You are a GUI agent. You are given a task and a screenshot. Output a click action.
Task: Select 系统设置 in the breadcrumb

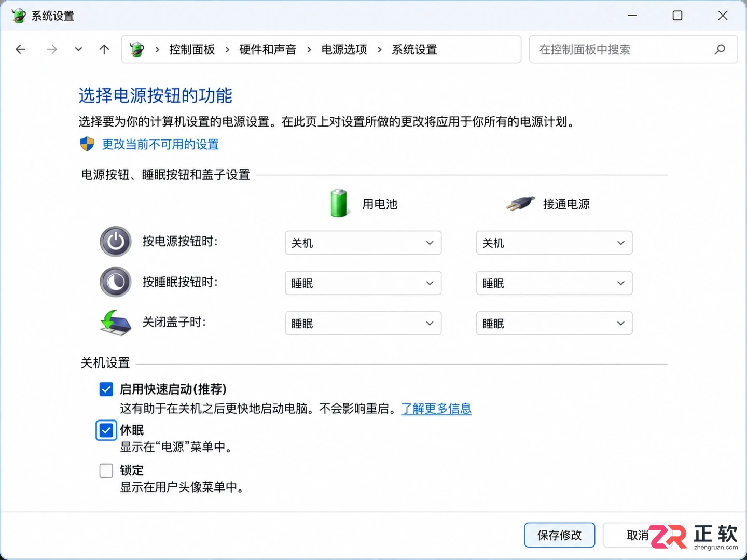(x=414, y=49)
